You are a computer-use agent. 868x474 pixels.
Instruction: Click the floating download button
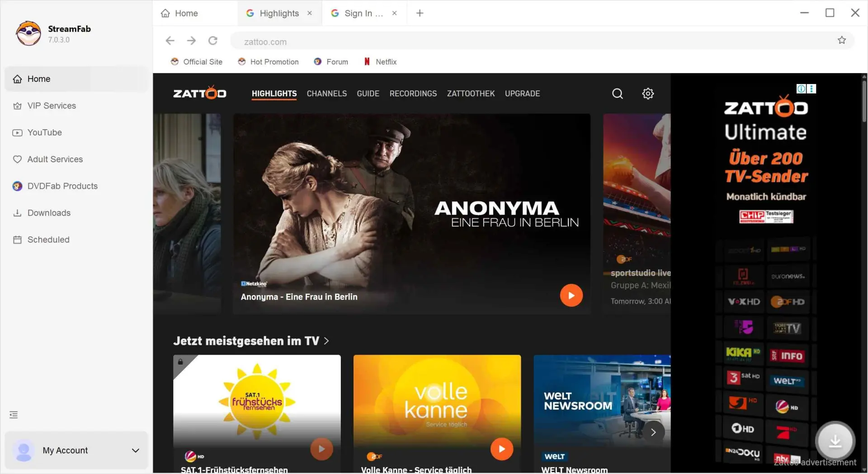point(835,441)
